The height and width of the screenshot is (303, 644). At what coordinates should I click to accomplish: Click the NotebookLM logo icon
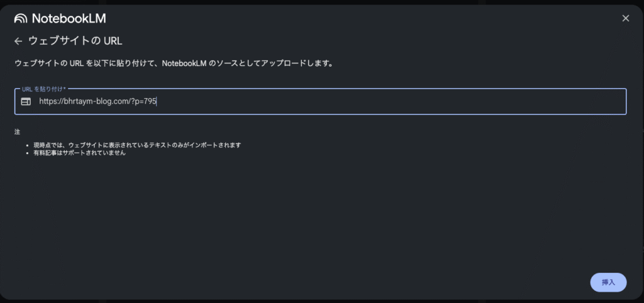coord(21,18)
